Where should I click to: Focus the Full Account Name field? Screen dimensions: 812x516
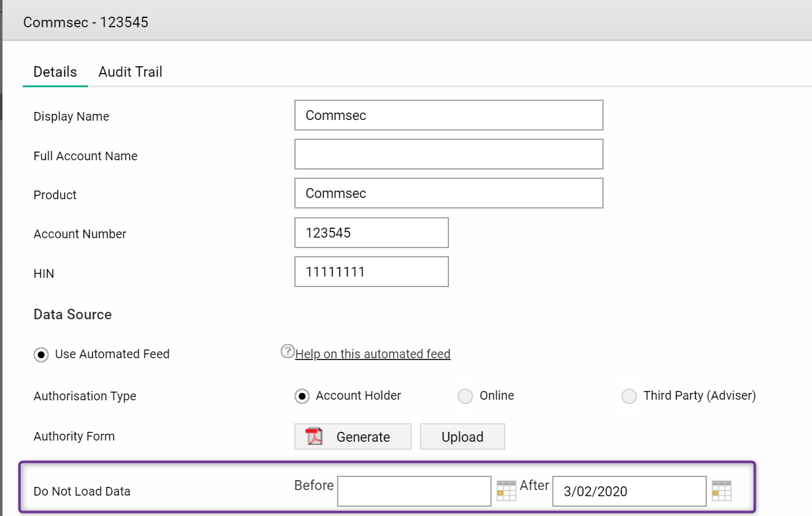pos(449,154)
